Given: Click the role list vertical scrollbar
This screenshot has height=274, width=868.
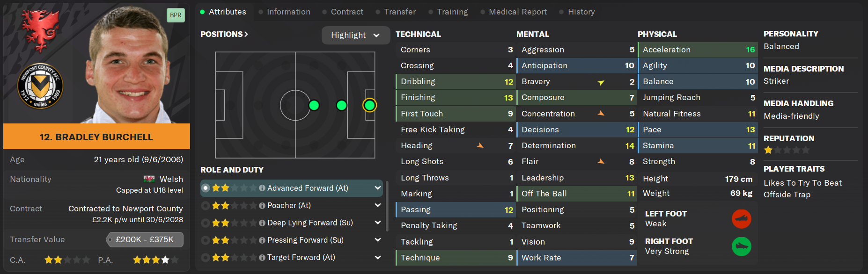Looking at the screenshot, I should tap(387, 206).
